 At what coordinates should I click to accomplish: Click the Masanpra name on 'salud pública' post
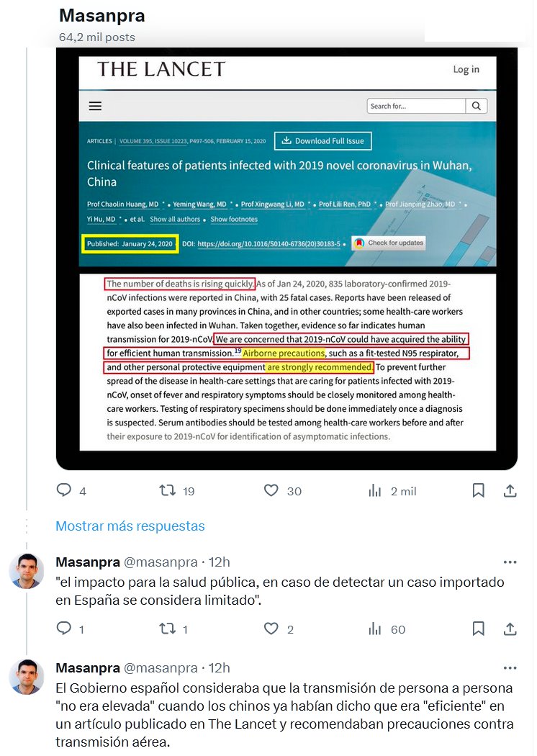pos(88,562)
